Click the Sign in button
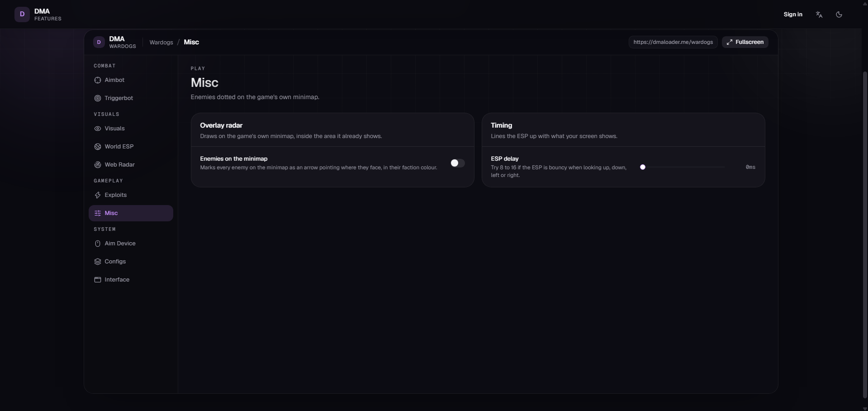This screenshot has width=868, height=411. coord(793,14)
